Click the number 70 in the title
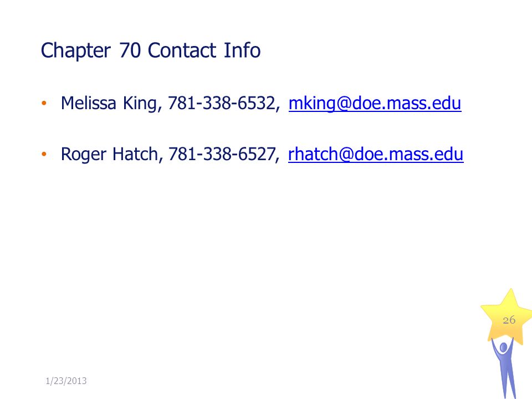532x399 pixels. pos(130,50)
